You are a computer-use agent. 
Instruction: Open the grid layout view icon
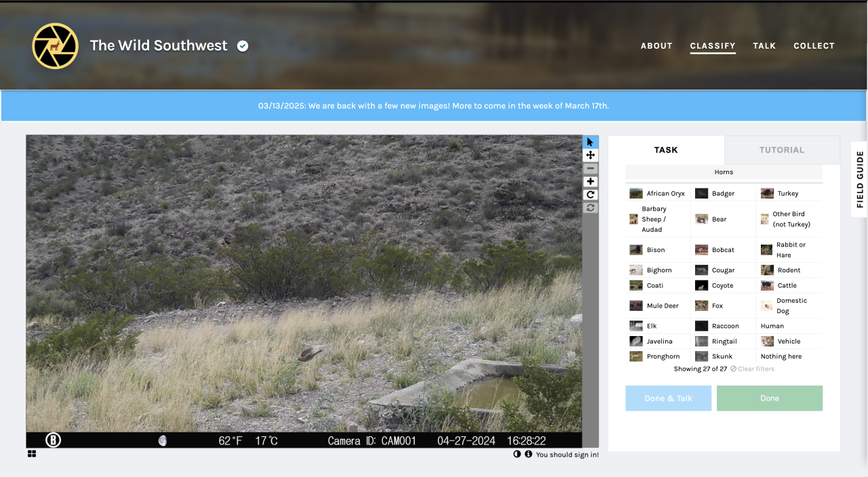click(x=32, y=454)
